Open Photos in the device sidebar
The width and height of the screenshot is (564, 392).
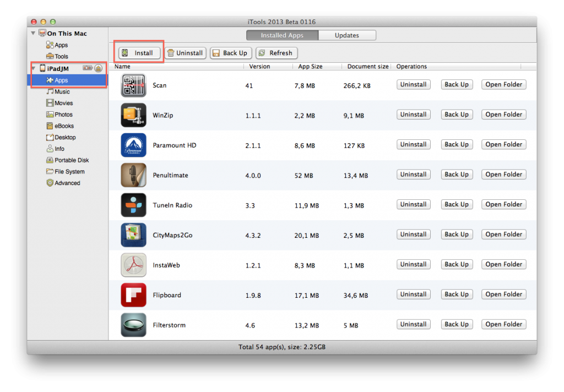tap(59, 115)
